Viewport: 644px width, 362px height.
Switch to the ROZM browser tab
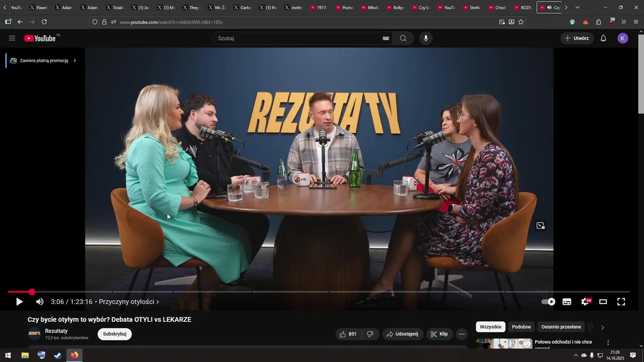coord(522,8)
